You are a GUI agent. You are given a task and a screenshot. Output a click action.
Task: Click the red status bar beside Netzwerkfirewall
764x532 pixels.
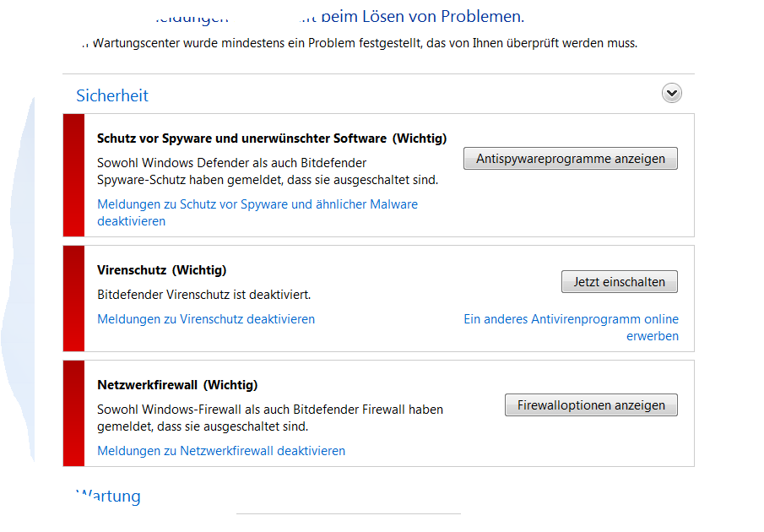(74, 413)
